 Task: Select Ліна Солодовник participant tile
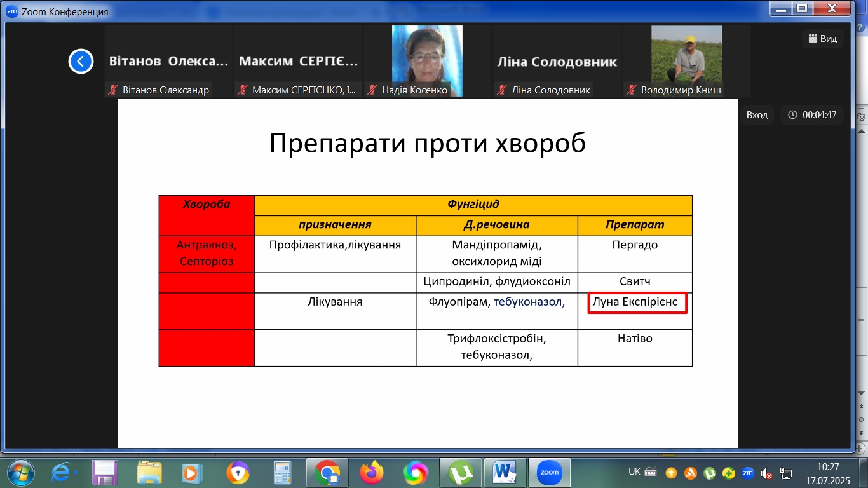557,61
